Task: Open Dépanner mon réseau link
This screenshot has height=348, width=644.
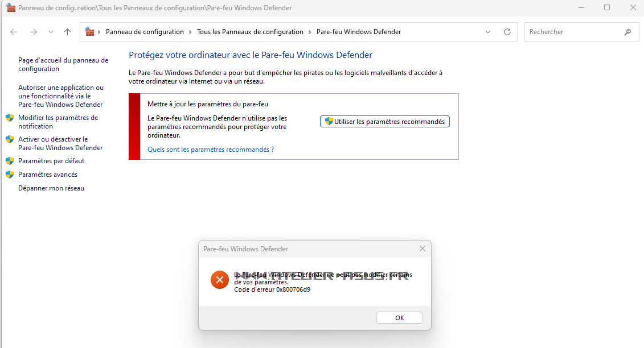Action: [51, 188]
